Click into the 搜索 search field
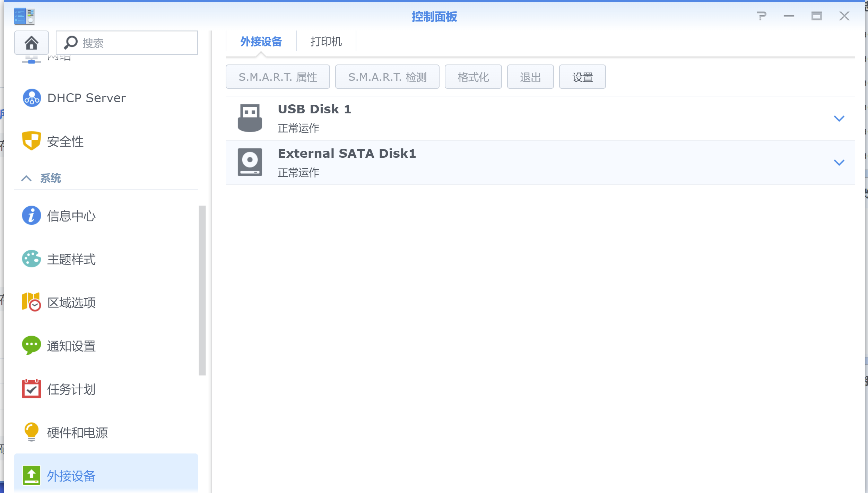This screenshot has width=868, height=493. 127,43
